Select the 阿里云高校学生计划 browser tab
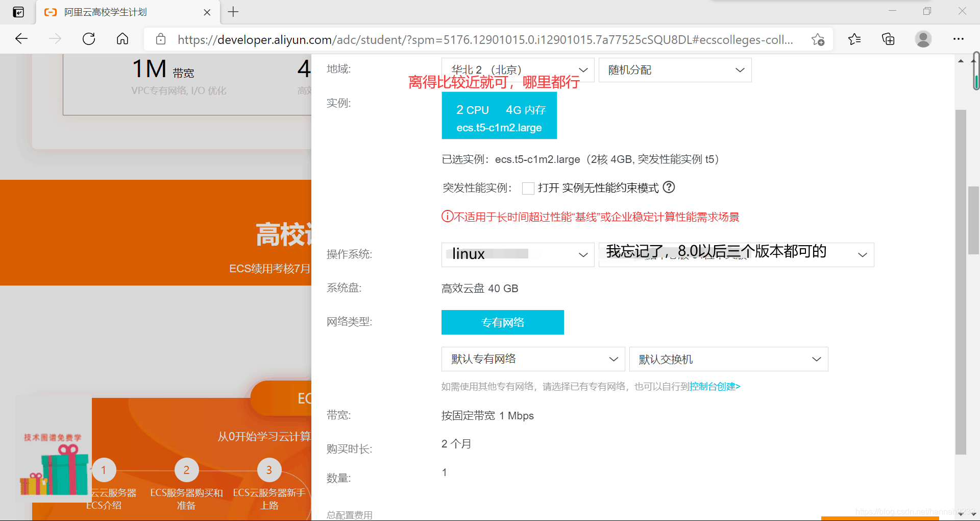The width and height of the screenshot is (980, 521). pos(128,12)
